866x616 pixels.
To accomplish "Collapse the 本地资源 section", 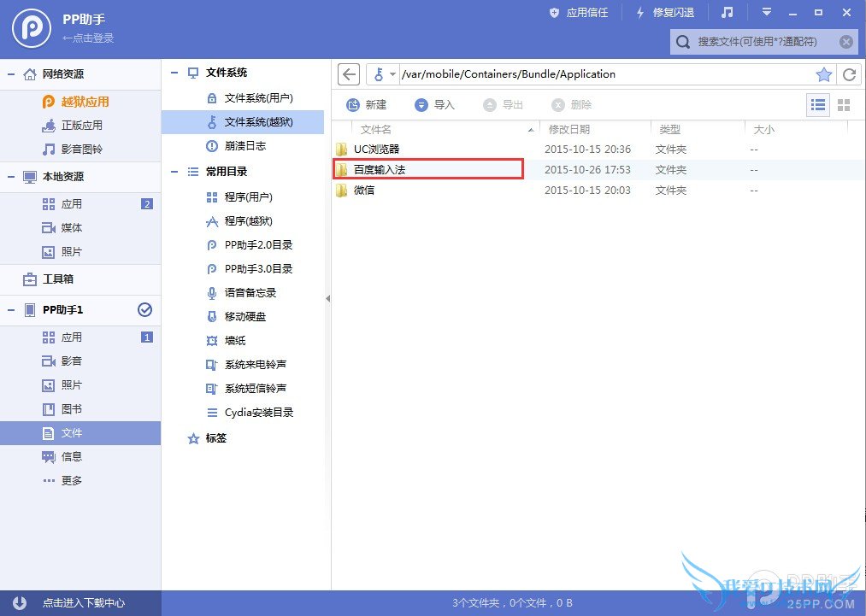I will 11,177.
